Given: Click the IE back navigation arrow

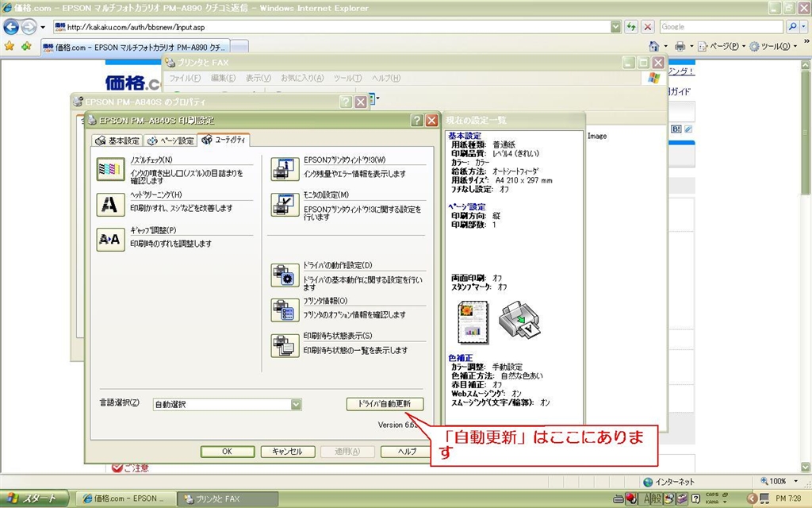Looking at the screenshot, I should click(11, 26).
